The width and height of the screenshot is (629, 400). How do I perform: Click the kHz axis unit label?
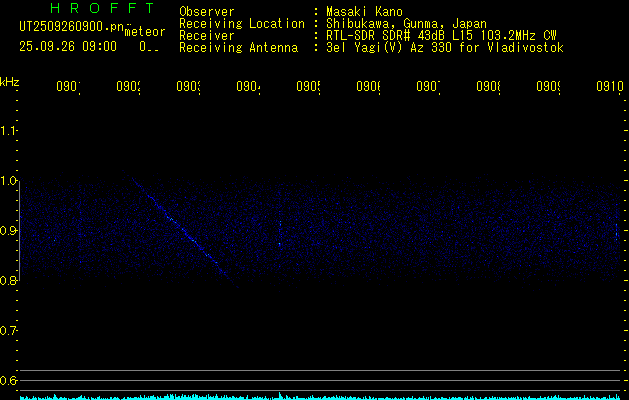pyautogui.click(x=10, y=82)
